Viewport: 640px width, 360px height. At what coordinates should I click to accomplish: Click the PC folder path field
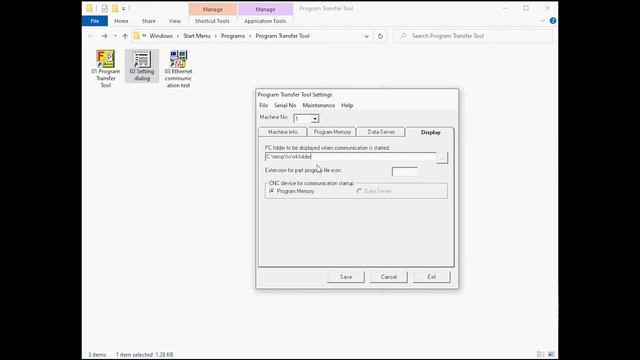[x=351, y=157]
